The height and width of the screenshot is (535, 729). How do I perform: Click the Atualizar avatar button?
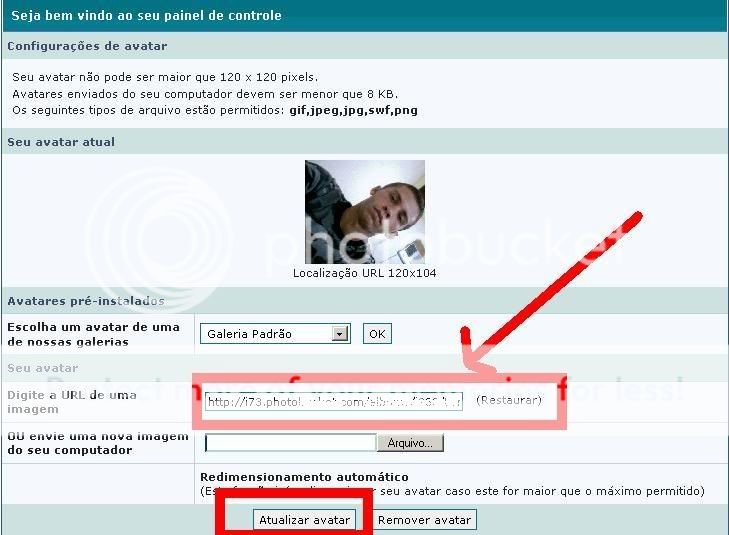click(304, 520)
